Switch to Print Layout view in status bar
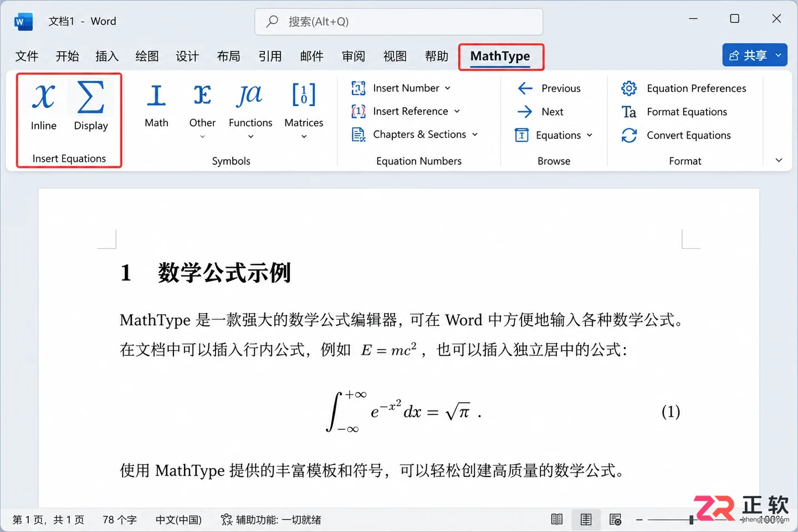 pyautogui.click(x=586, y=519)
